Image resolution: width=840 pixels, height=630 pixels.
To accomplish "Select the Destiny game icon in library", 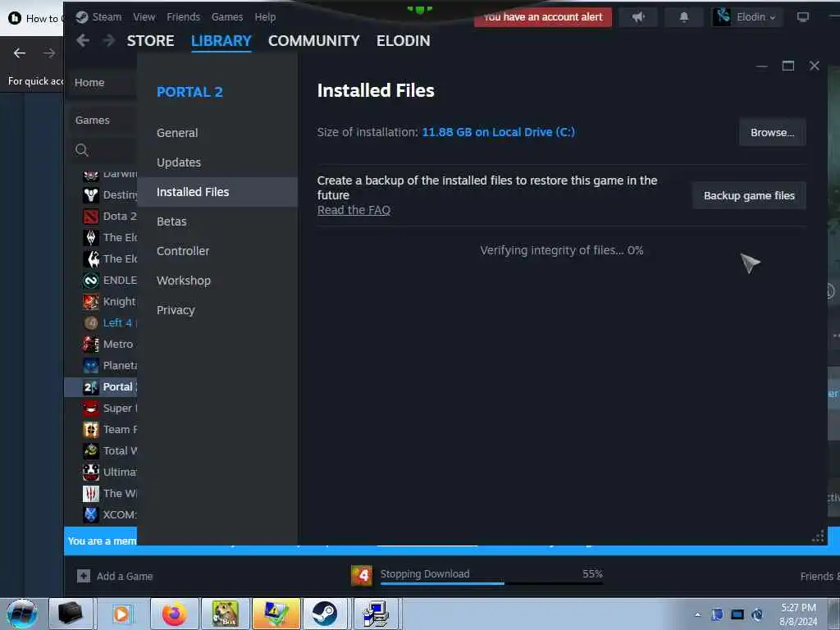I will click(90, 195).
